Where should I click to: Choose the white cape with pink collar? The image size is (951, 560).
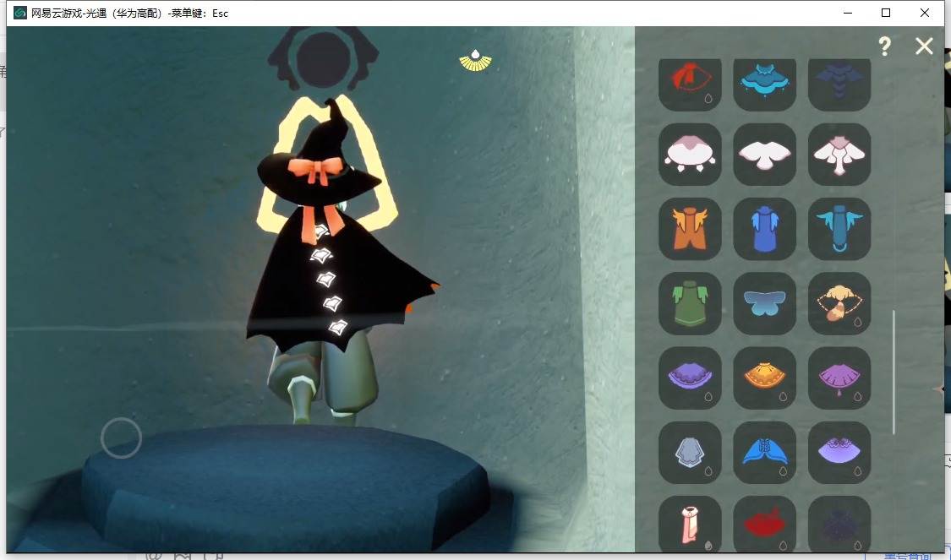pos(839,155)
